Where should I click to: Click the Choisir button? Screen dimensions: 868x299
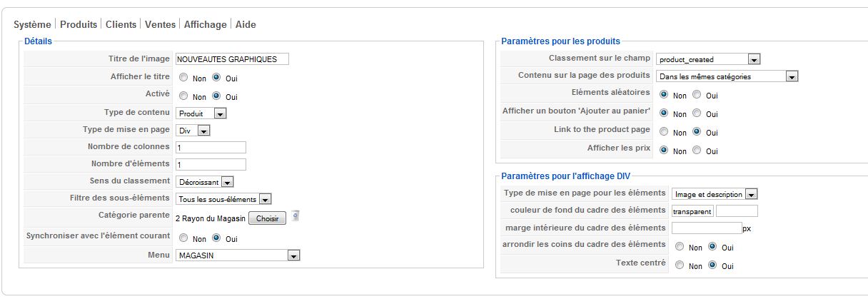coord(267,218)
